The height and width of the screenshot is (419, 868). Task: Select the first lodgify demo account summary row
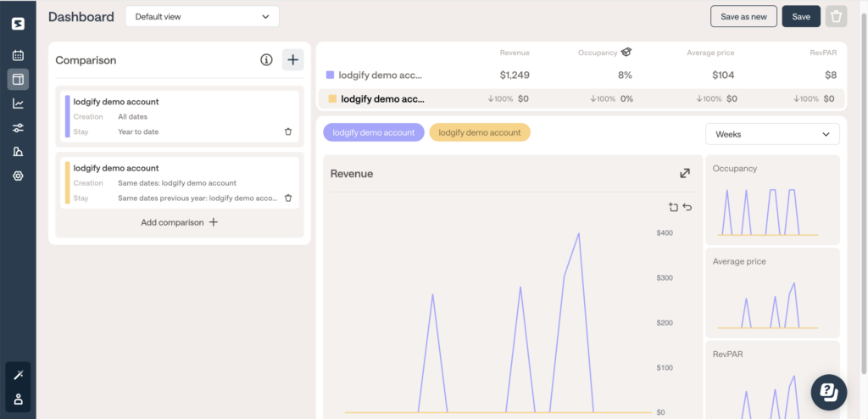581,75
